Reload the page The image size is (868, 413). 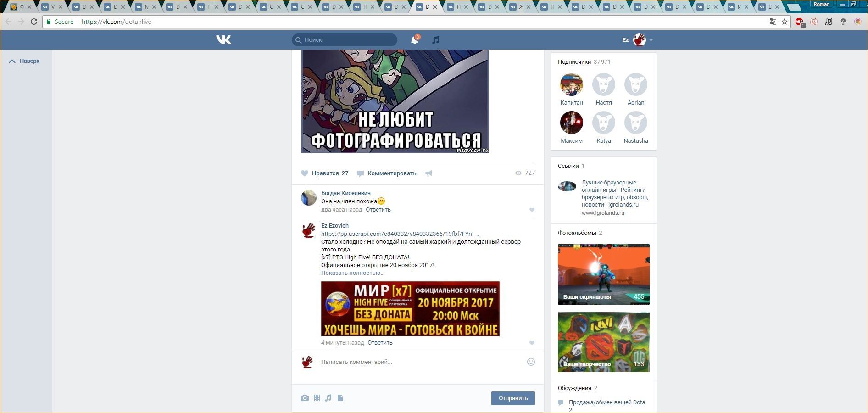coord(34,22)
